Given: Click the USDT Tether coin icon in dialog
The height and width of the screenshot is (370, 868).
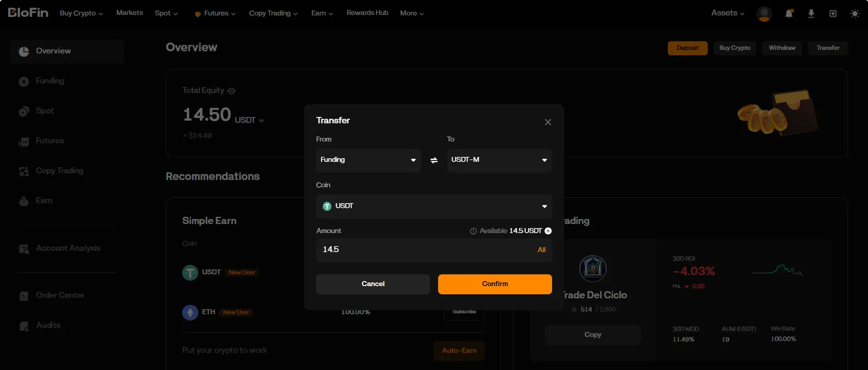Looking at the screenshot, I should tap(327, 206).
